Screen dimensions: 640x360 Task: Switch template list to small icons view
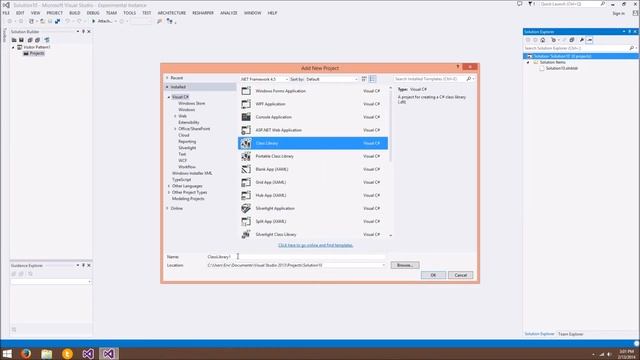click(x=364, y=79)
